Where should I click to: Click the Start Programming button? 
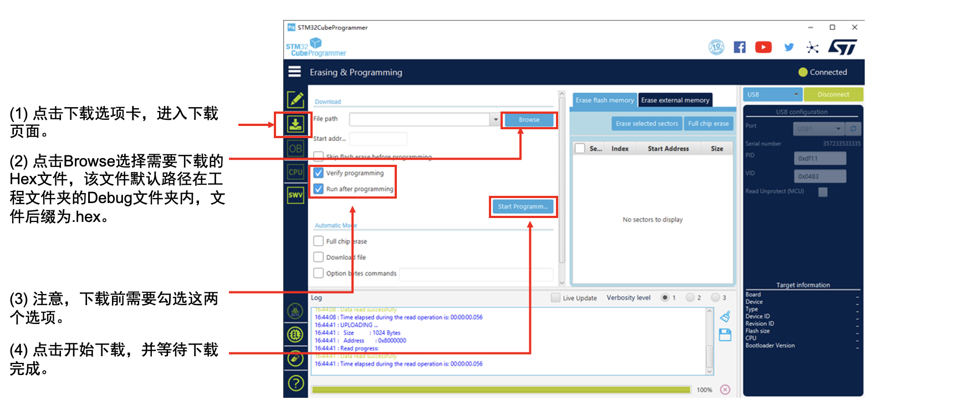[x=522, y=207]
